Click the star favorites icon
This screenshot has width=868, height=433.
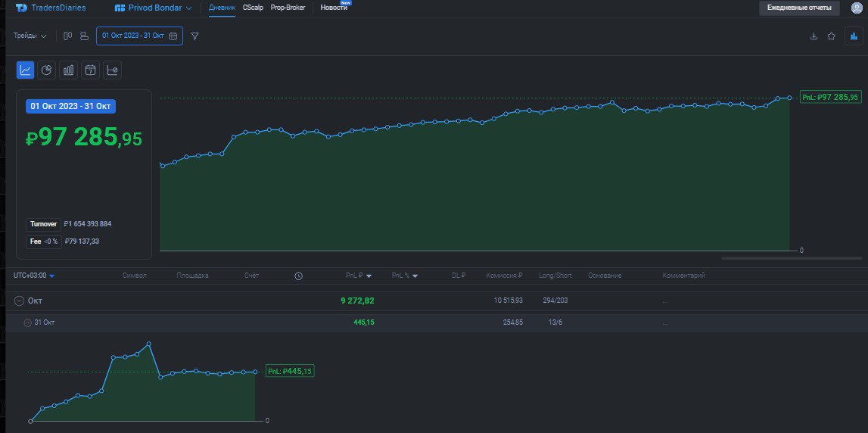[831, 36]
